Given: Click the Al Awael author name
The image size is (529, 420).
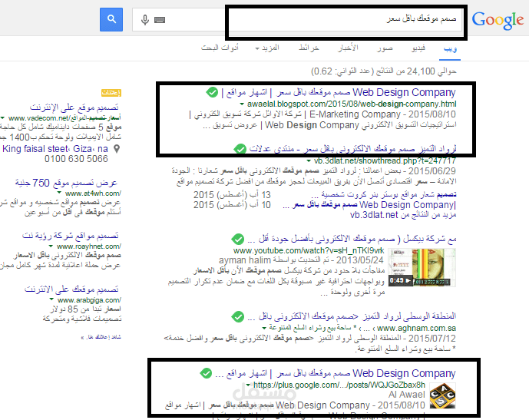Looking at the screenshot, I should (407, 395).
